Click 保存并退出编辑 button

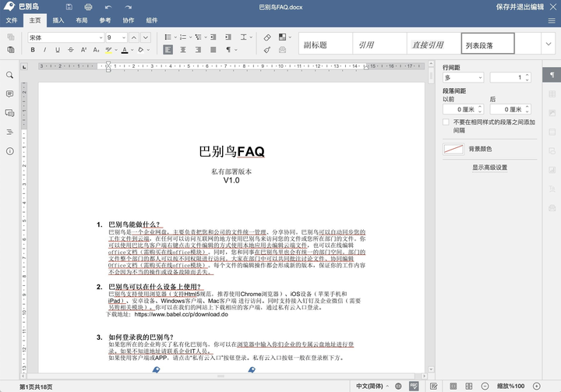coord(520,7)
